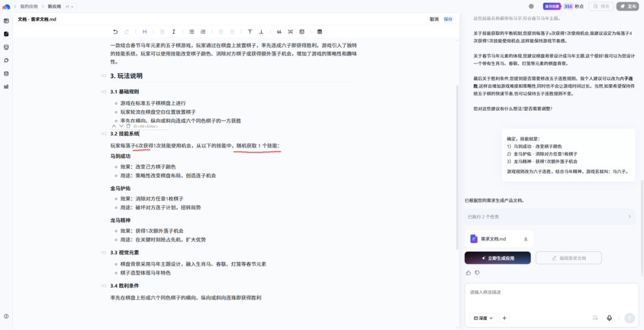Open the first sidebar icon (page layout)
The image size is (644, 330).
[x=6, y=20]
